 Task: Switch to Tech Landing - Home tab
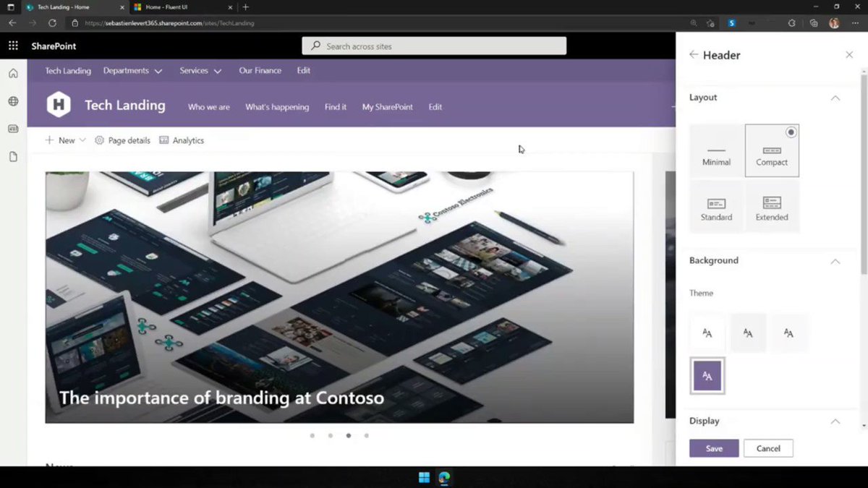tap(75, 7)
